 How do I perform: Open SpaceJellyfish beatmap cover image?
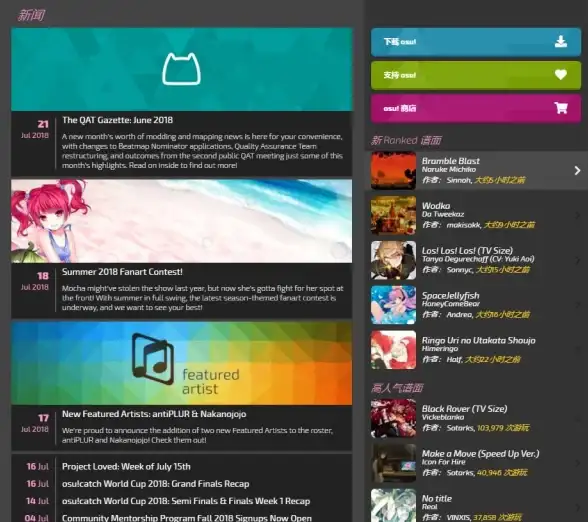click(393, 305)
